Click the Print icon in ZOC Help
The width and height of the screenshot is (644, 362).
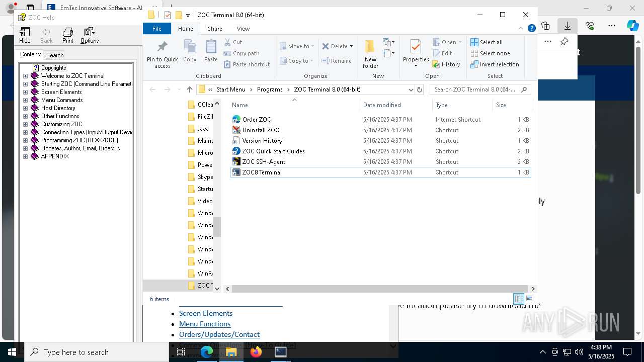pyautogui.click(x=67, y=35)
